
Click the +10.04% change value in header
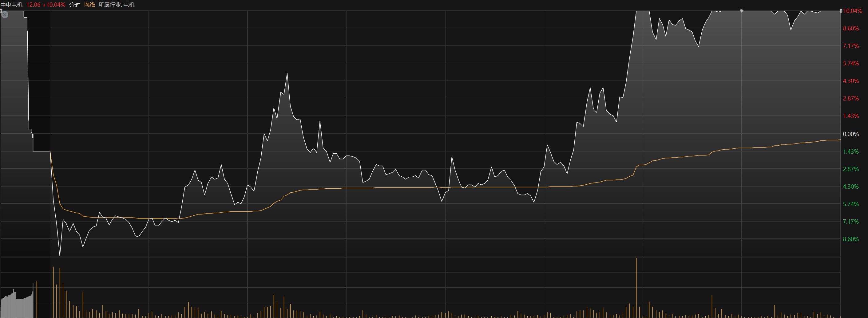pos(54,5)
